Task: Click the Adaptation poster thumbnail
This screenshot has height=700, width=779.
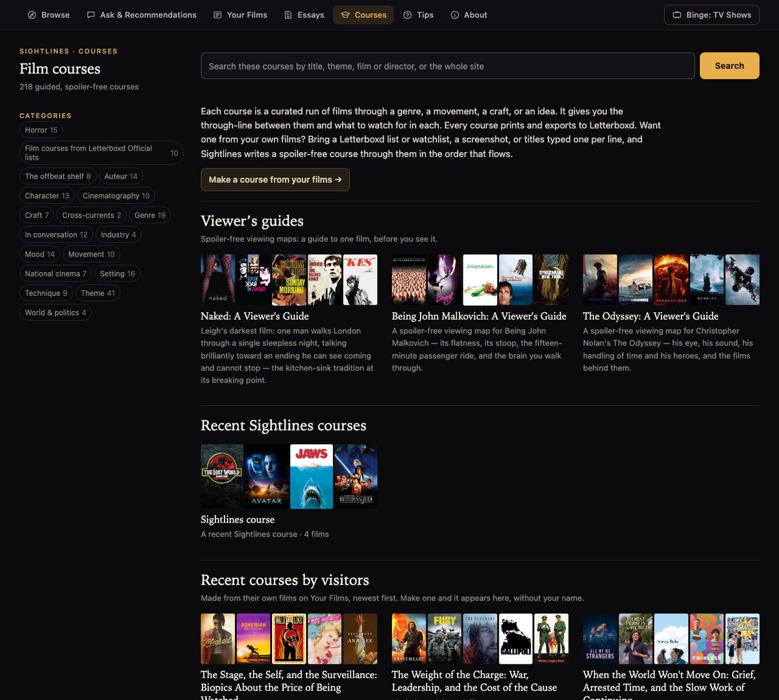Action: point(480,280)
